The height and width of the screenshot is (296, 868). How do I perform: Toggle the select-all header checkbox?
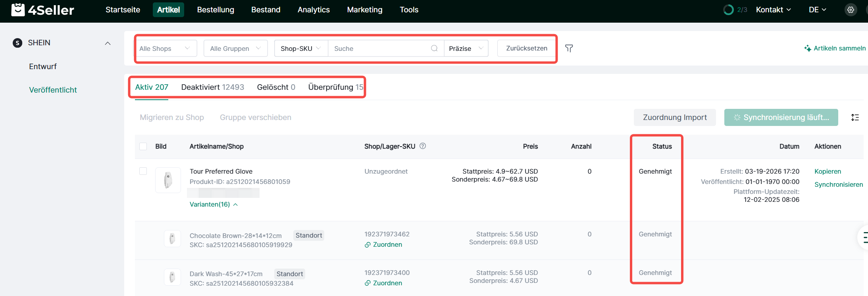pos(143,147)
